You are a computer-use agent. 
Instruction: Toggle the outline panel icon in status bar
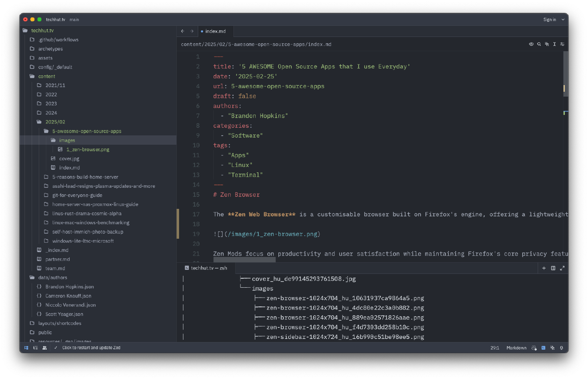click(36, 348)
